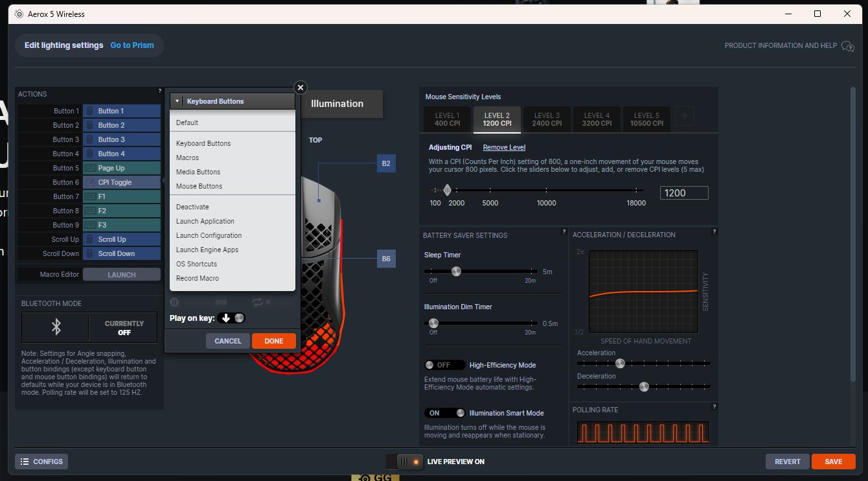Adjust the Sleep Timer slider handle
Image resolution: width=868 pixels, height=481 pixels.
456,271
